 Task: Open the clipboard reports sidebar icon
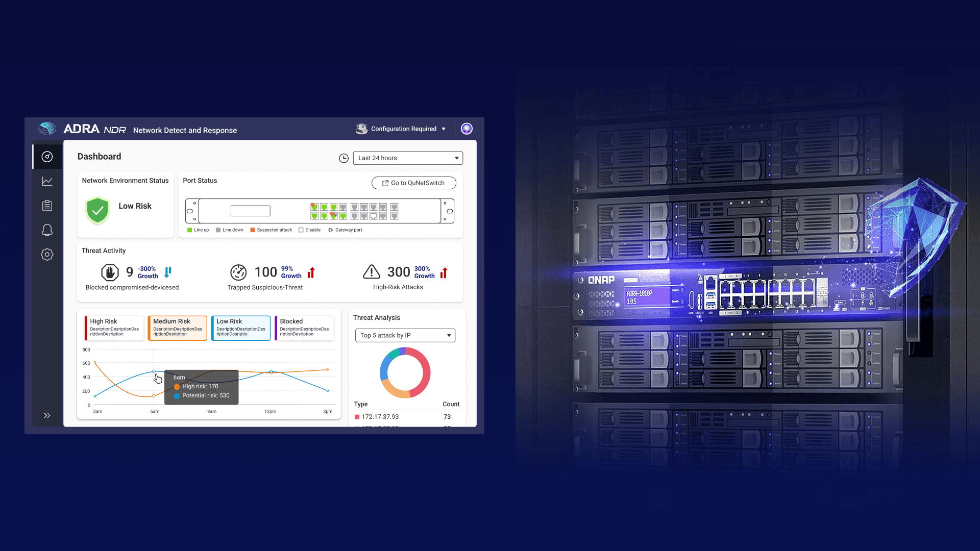pos(47,206)
